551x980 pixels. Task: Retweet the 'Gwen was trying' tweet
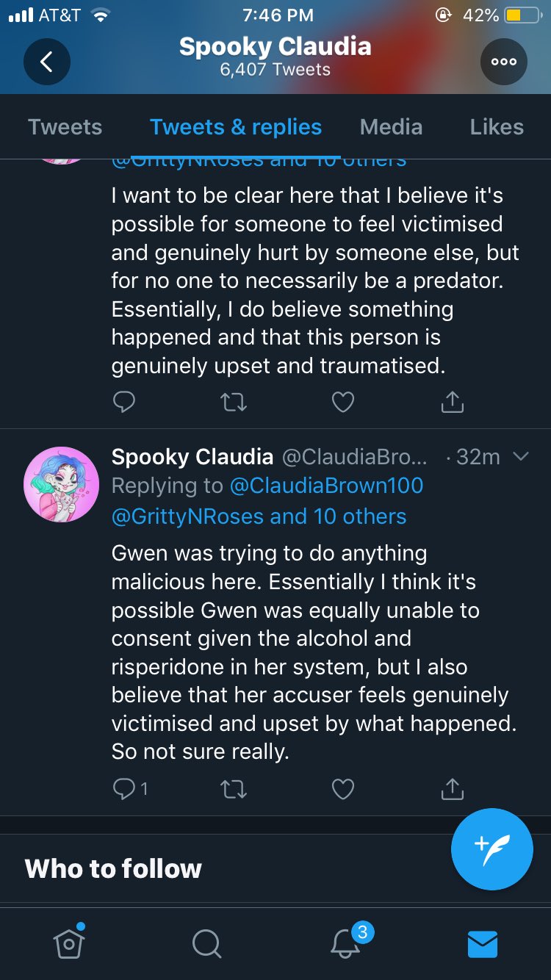pos(234,789)
